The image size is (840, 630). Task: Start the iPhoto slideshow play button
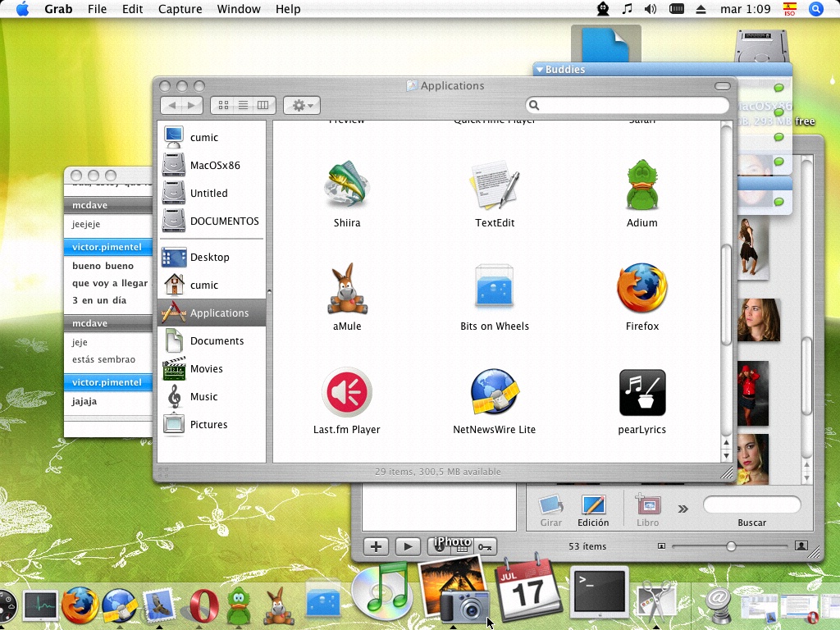(x=408, y=546)
